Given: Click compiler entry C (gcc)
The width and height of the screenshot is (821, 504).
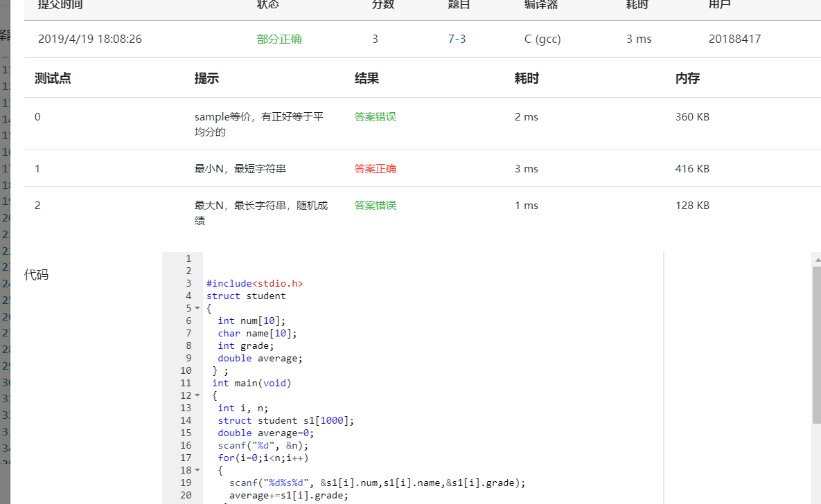Looking at the screenshot, I should pyautogui.click(x=542, y=39).
